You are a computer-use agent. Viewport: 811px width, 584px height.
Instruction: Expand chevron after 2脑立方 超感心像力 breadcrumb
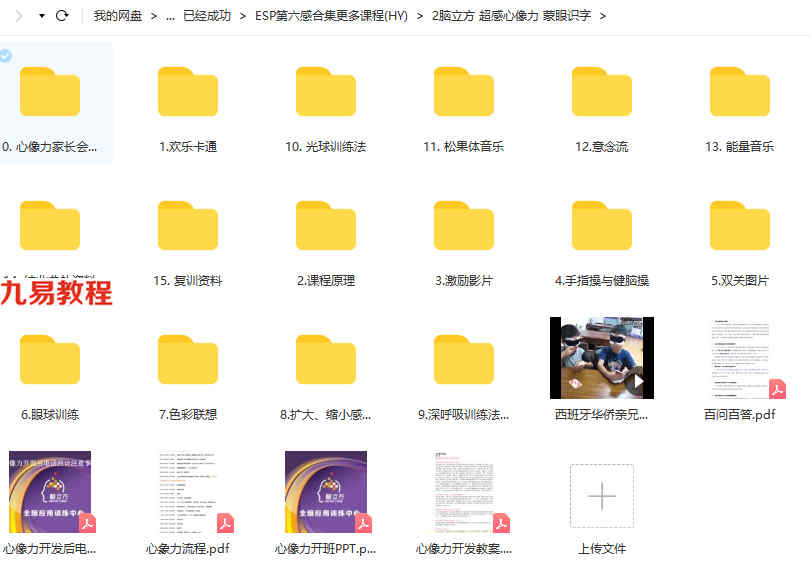(603, 16)
